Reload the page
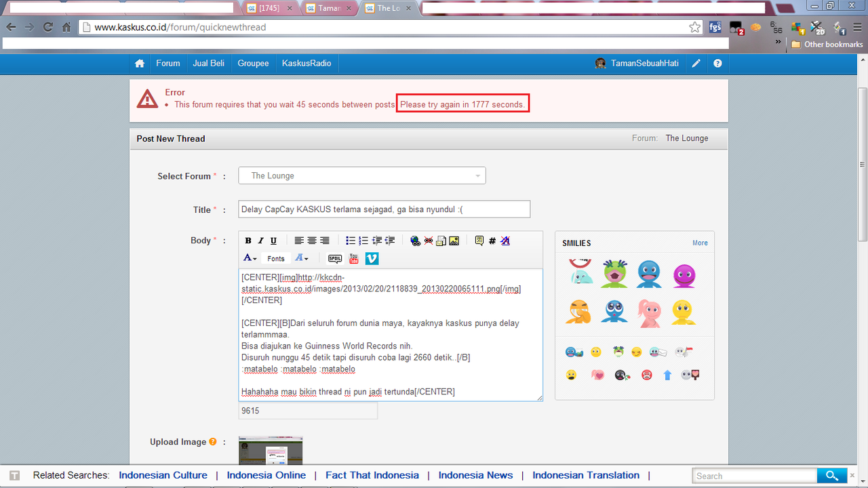The image size is (868, 488). 47,27
